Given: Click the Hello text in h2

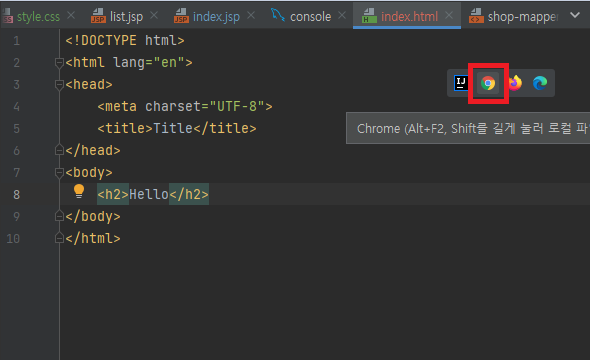Looking at the screenshot, I should pyautogui.click(x=149, y=194).
